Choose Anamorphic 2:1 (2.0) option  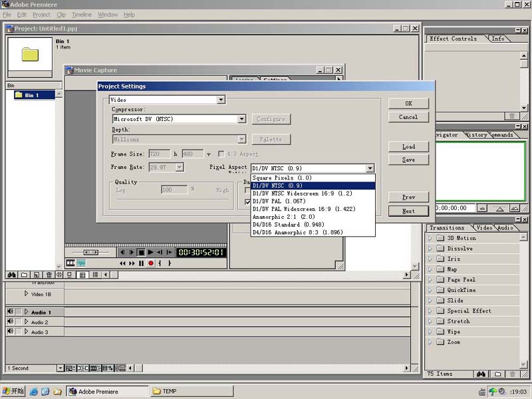click(x=313, y=217)
